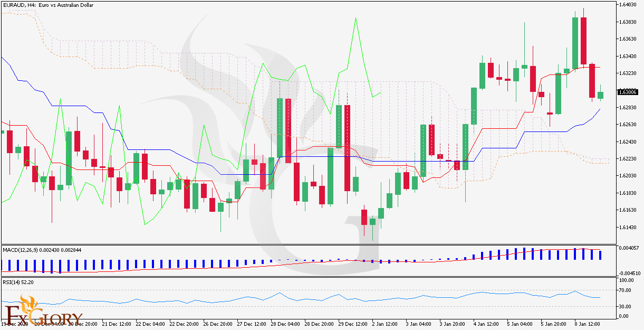Click the 1.64030 price axis label

point(629,5)
